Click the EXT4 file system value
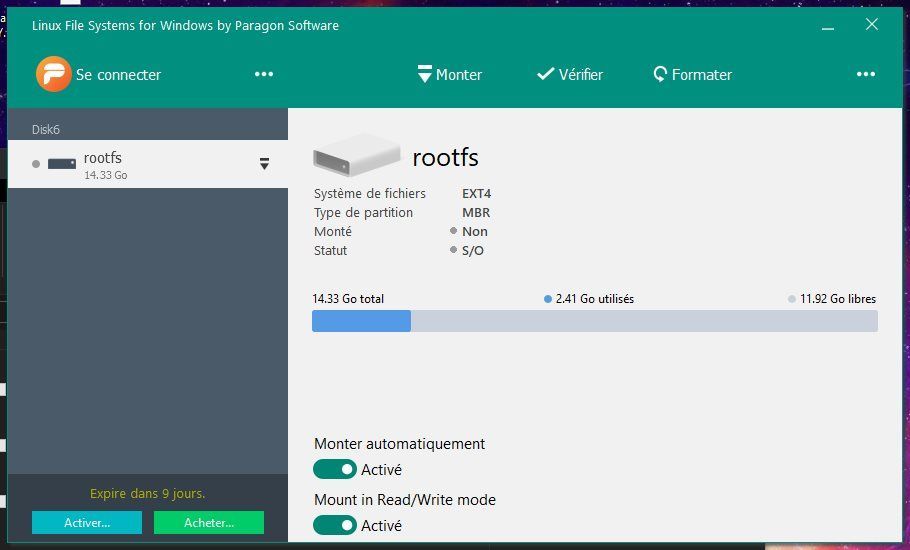 (476, 193)
